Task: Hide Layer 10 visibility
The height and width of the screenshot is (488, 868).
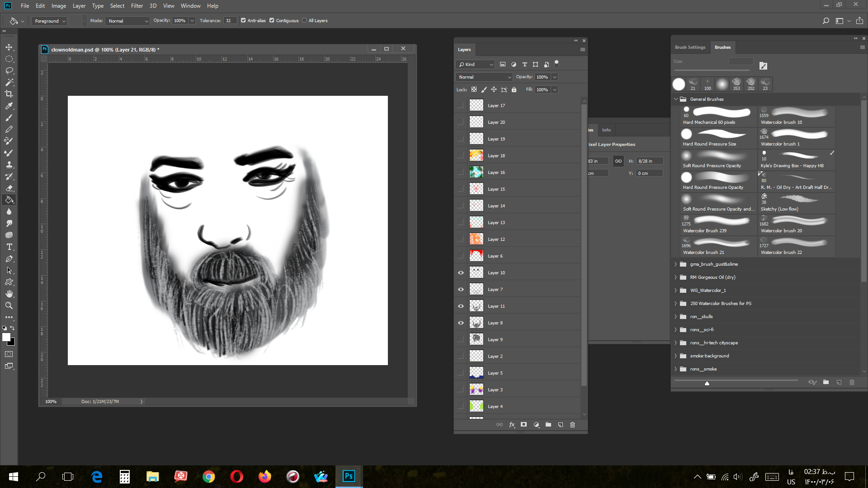Action: click(x=461, y=273)
